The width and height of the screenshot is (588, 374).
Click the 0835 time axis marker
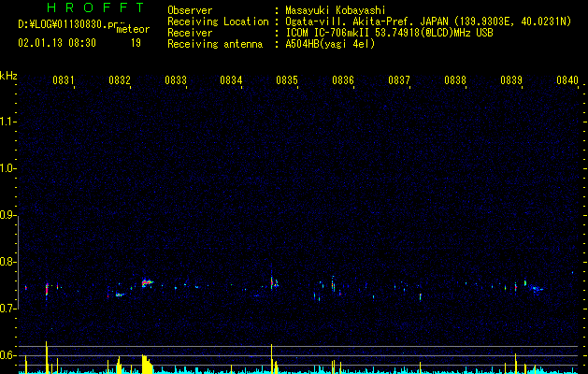pos(287,80)
